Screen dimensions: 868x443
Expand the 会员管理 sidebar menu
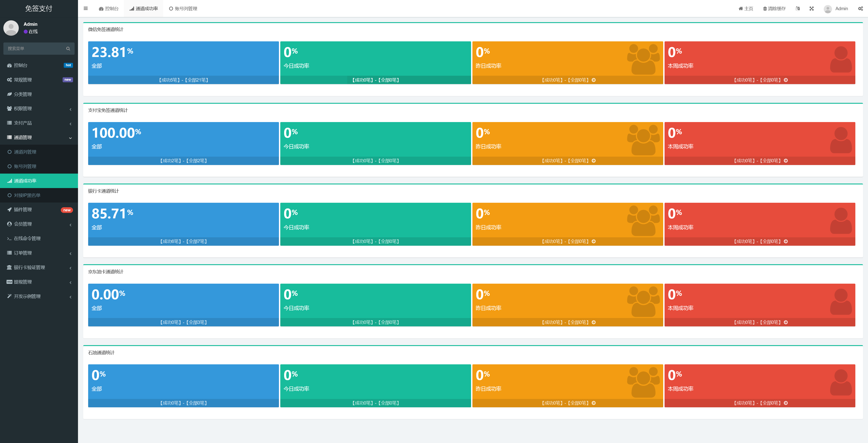point(39,224)
